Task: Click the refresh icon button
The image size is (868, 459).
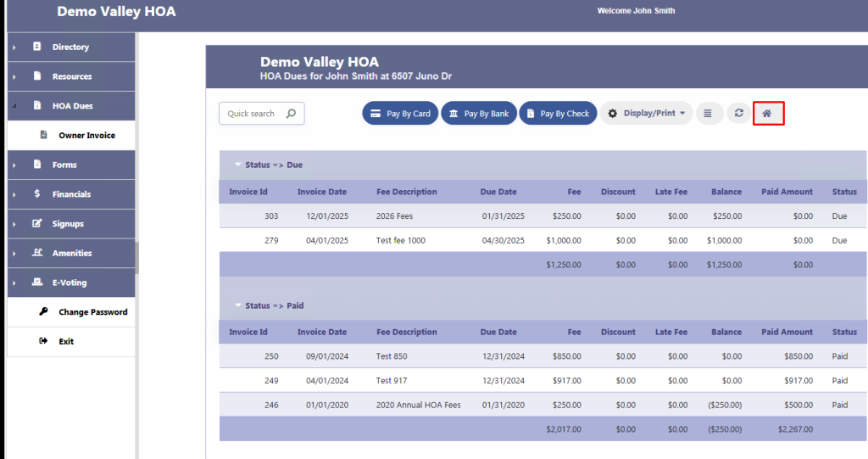Action: pyautogui.click(x=738, y=113)
